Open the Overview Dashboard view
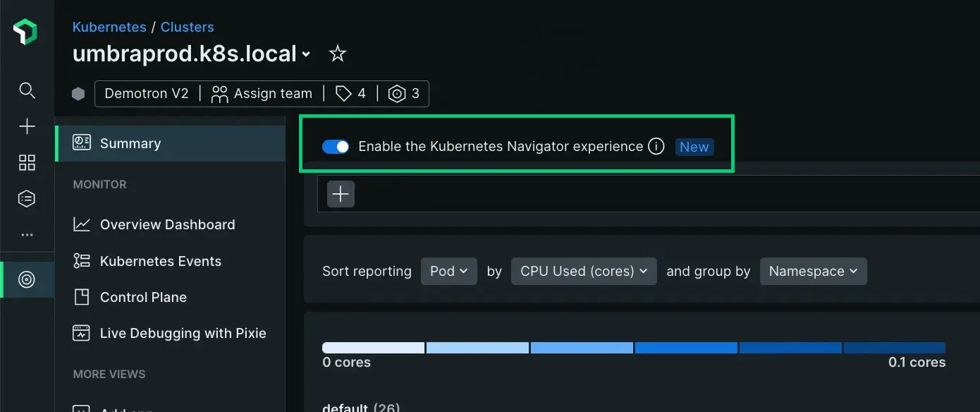Viewport: 980px width, 412px height. 167,225
